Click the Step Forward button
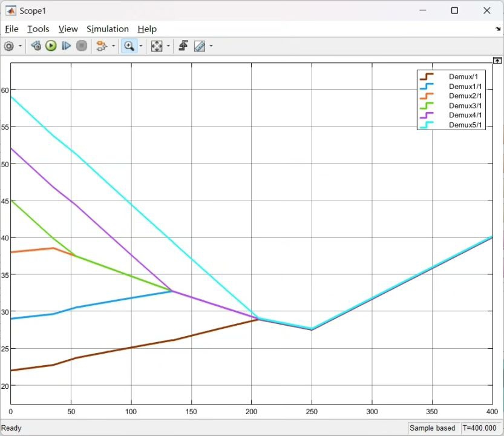The width and height of the screenshot is (504, 436). point(67,46)
